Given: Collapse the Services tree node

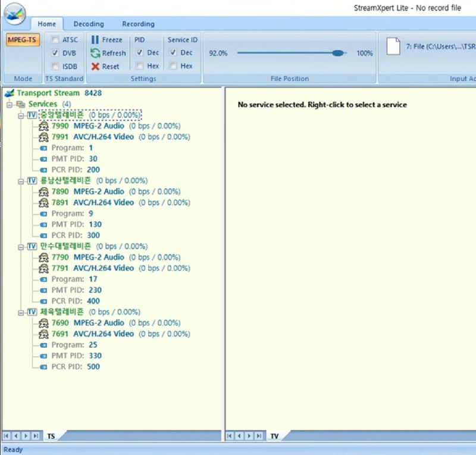Looking at the screenshot, I should pyautogui.click(x=10, y=104).
